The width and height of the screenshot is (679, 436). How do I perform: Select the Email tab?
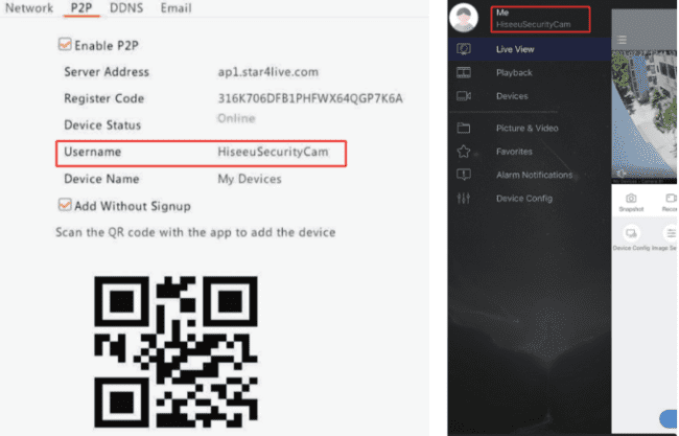pyautogui.click(x=176, y=8)
